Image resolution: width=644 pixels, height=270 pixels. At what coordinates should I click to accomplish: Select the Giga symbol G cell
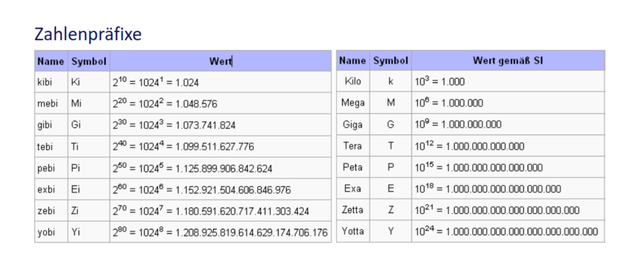coord(391,125)
